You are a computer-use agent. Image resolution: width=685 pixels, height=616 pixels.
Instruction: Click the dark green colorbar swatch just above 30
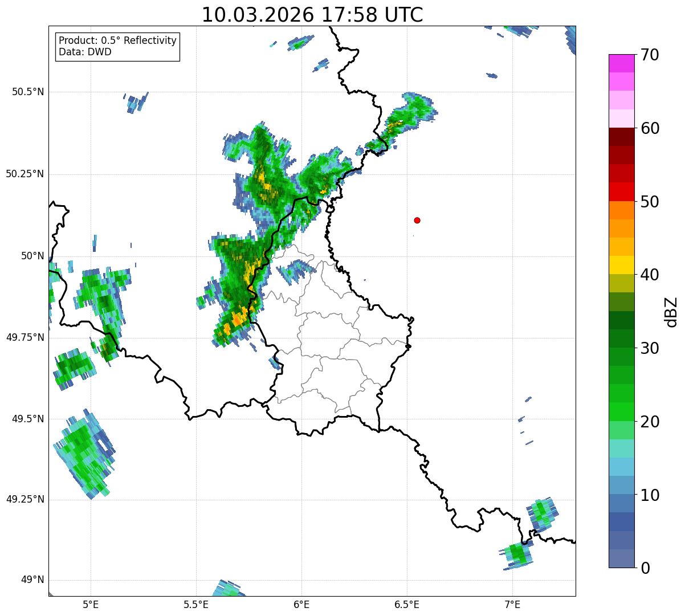622,338
